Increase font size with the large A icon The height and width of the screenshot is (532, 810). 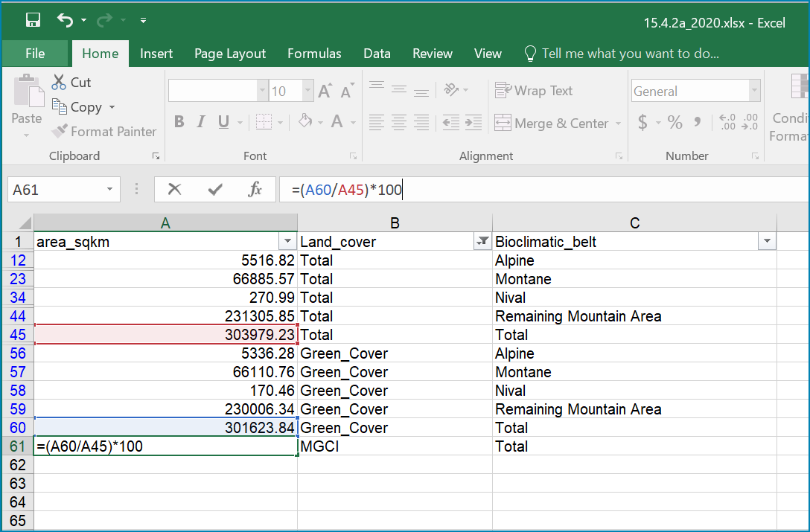coord(325,91)
